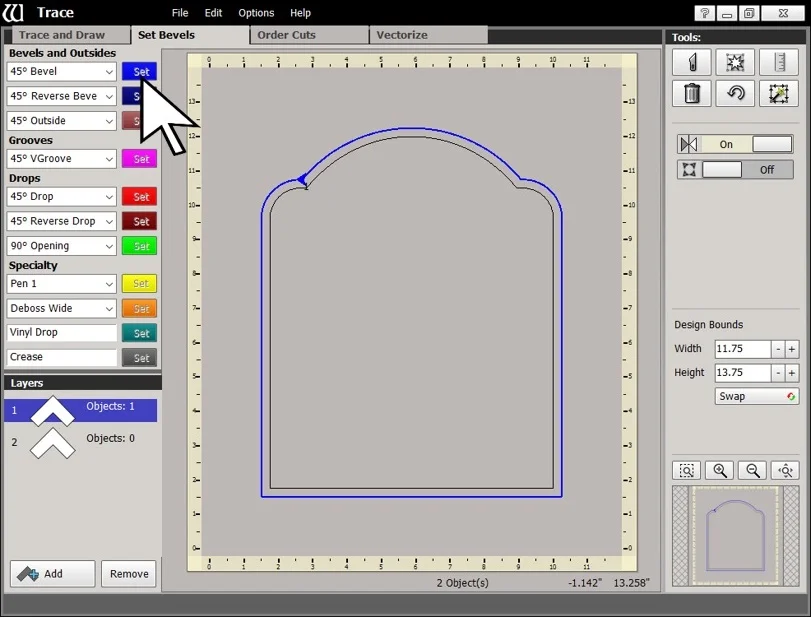Delete the selection using the trash tool
Screen dimensions: 811x618
(693, 93)
